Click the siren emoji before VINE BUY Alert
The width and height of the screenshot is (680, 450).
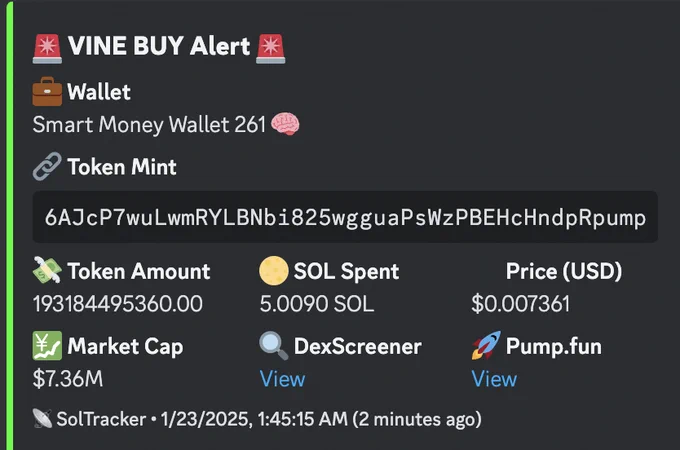pyautogui.click(x=47, y=49)
